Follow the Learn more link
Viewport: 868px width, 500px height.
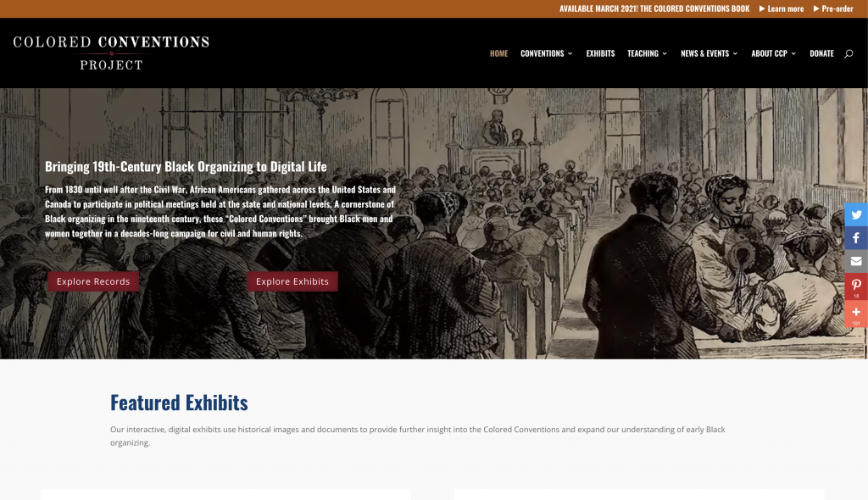click(x=785, y=8)
